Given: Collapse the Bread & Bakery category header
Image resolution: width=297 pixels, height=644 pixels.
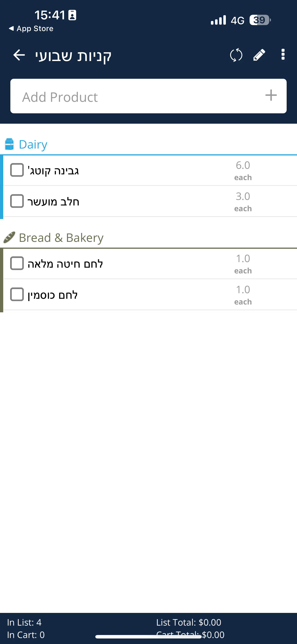Looking at the screenshot, I should click(61, 237).
